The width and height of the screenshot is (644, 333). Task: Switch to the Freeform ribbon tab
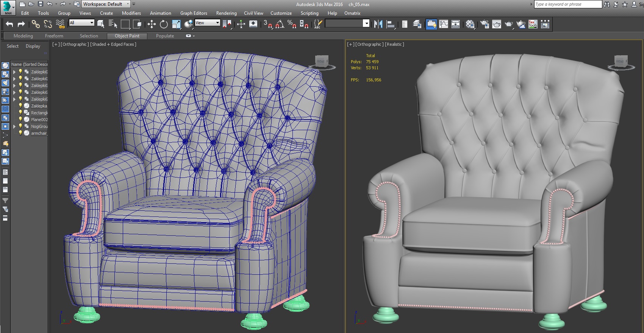54,36
